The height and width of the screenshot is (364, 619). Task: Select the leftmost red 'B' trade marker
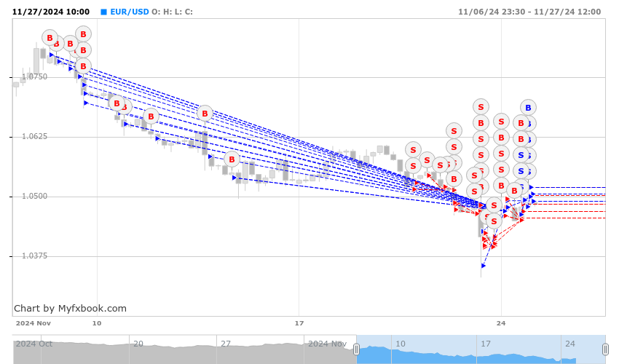pos(50,38)
